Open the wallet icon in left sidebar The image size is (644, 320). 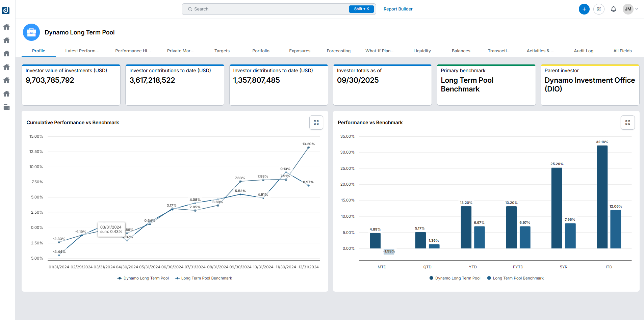pos(6,107)
